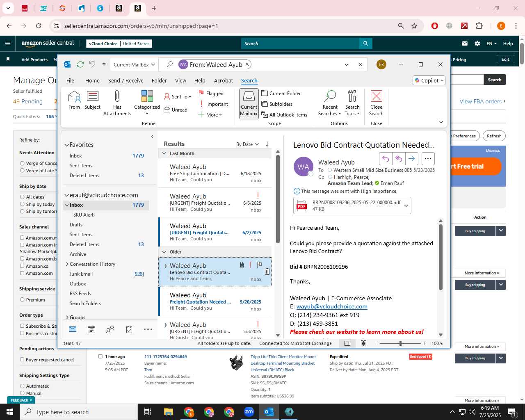Viewport: 525px width, 420px height.
Task: Open order 111-1725764-0294649 link
Action: pos(165,357)
